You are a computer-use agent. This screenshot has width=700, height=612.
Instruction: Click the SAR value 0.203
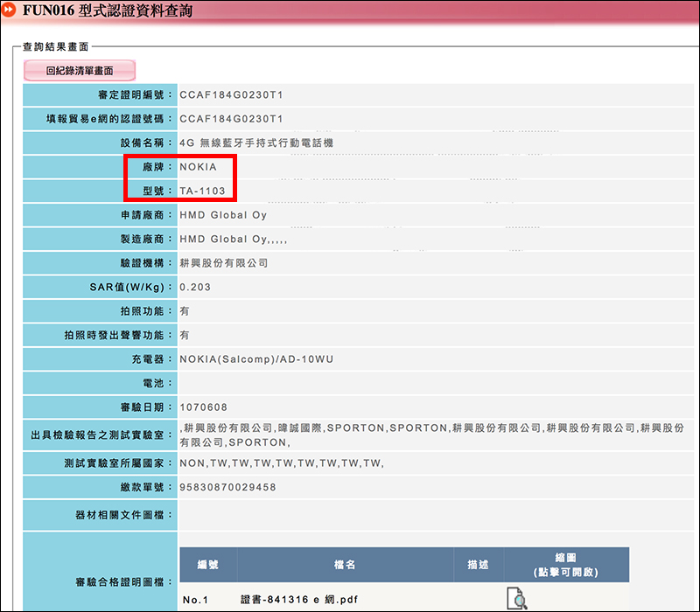(195, 288)
